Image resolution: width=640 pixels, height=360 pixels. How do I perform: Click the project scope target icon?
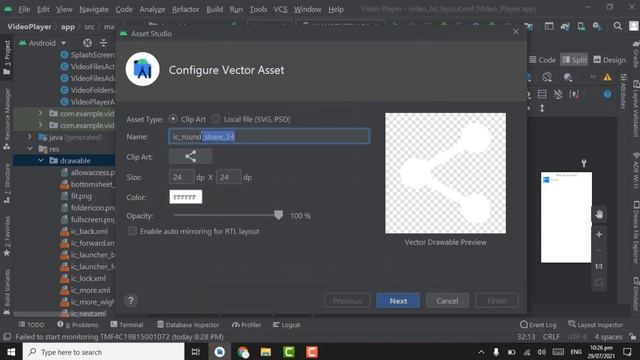click(x=87, y=43)
